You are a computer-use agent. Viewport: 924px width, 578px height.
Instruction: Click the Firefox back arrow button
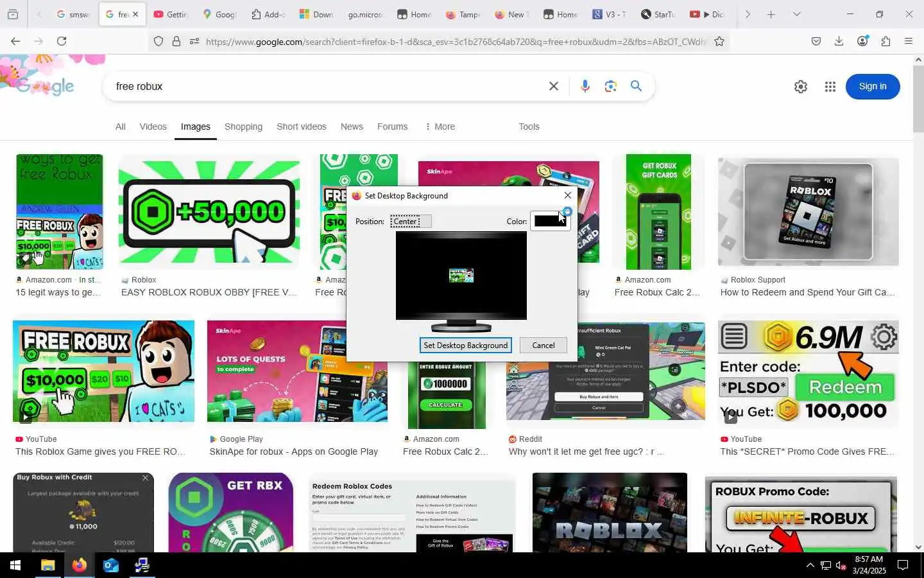(15, 41)
